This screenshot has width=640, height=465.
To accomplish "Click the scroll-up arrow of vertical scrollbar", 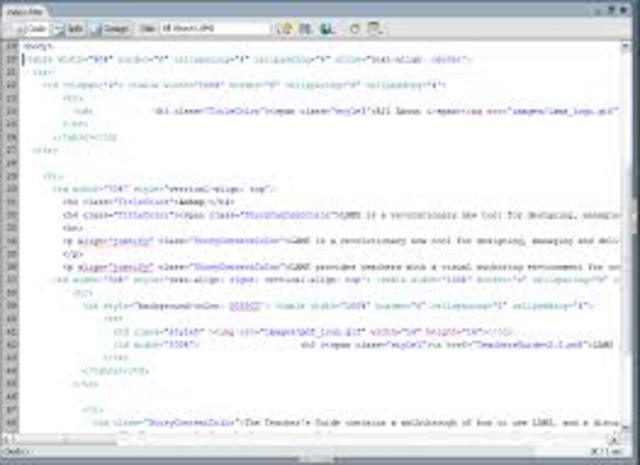I will tap(625, 47).
